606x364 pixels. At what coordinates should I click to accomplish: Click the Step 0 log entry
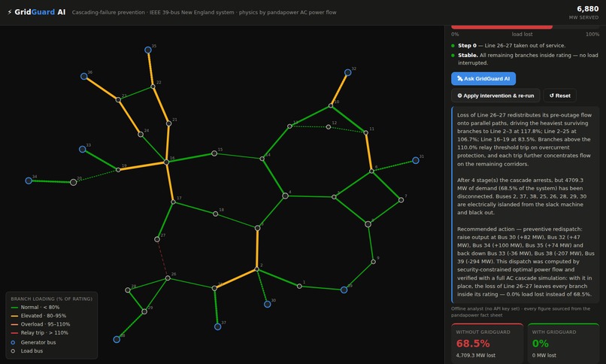click(x=511, y=46)
